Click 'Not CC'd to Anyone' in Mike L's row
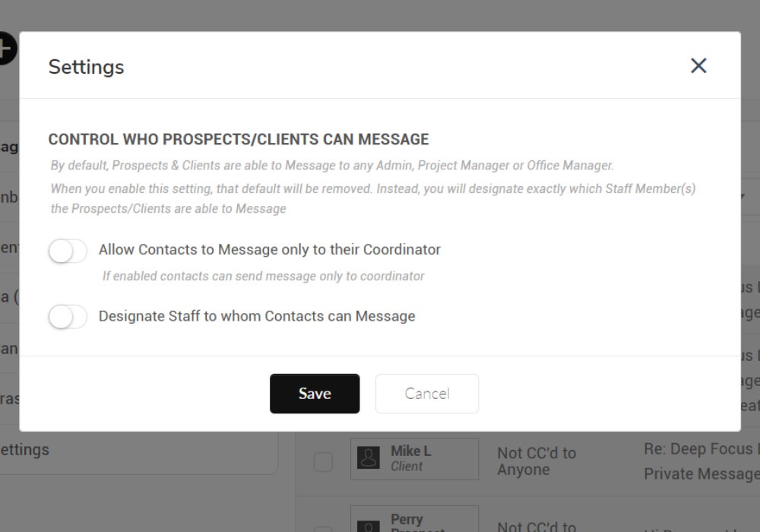This screenshot has width=760, height=532. [536, 461]
